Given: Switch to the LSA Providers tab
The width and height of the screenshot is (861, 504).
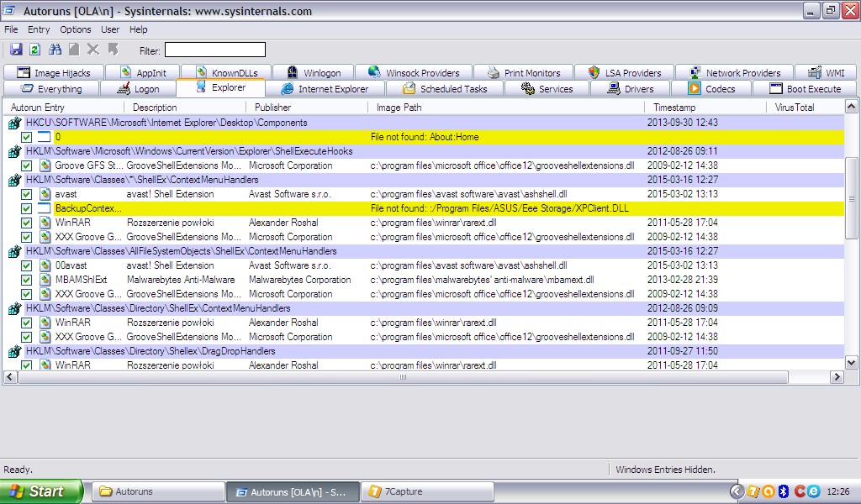Looking at the screenshot, I should tap(625, 72).
